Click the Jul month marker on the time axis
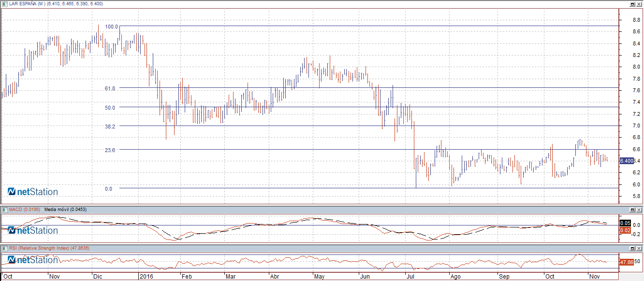The width and height of the screenshot is (644, 281). (411, 277)
